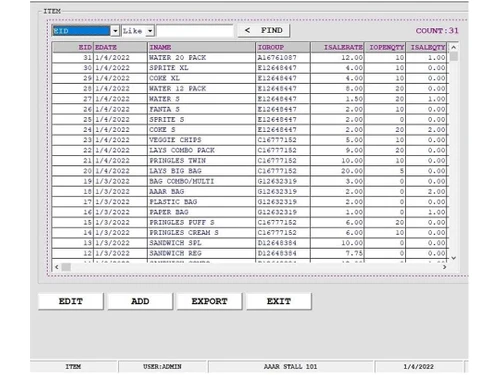Open the EID field selector dropdown
The width and height of the screenshot is (500, 375).
[x=115, y=31]
